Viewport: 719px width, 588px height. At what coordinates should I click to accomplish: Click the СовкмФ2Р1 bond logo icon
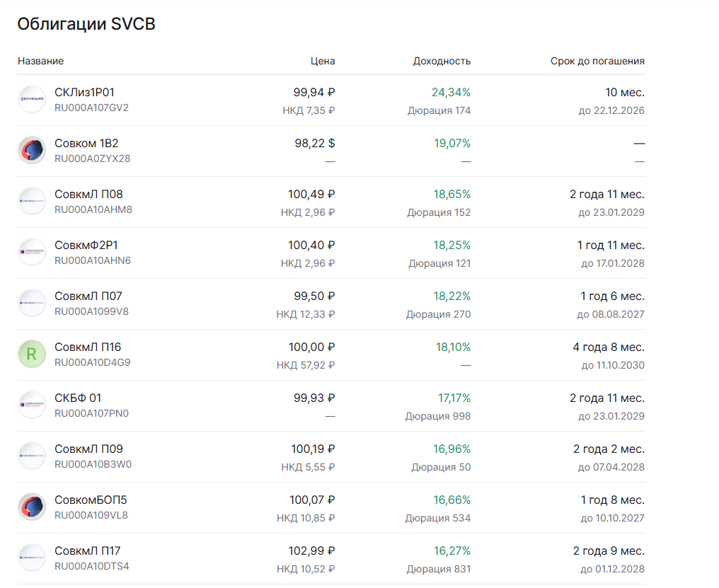(32, 252)
